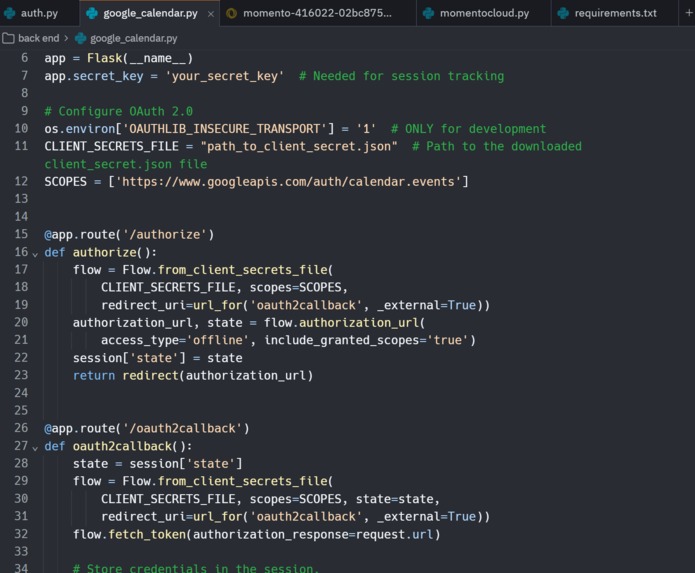Click 'your_secret_key' string on line 7
Screen dimensions: 695x573
pos(224,76)
